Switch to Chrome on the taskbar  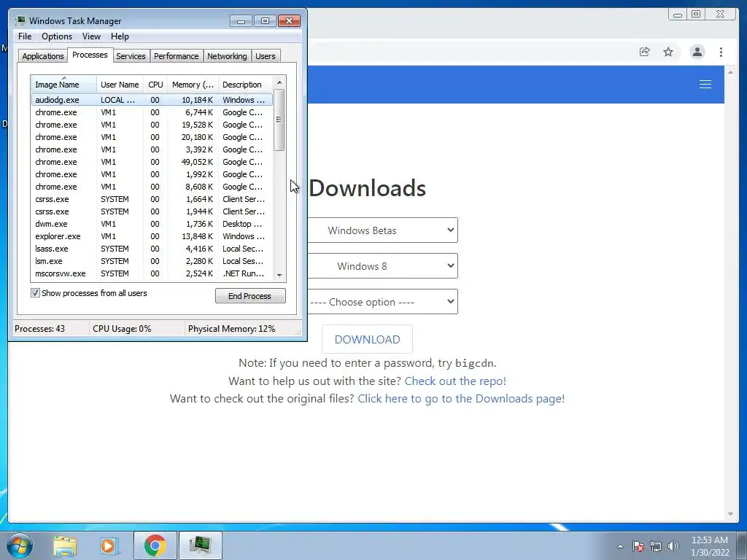[x=155, y=545]
